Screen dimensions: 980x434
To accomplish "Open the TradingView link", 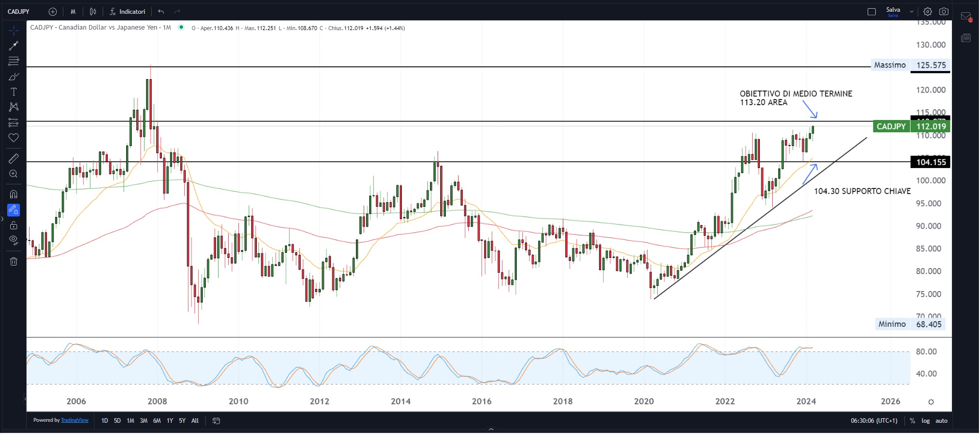I will [75, 420].
